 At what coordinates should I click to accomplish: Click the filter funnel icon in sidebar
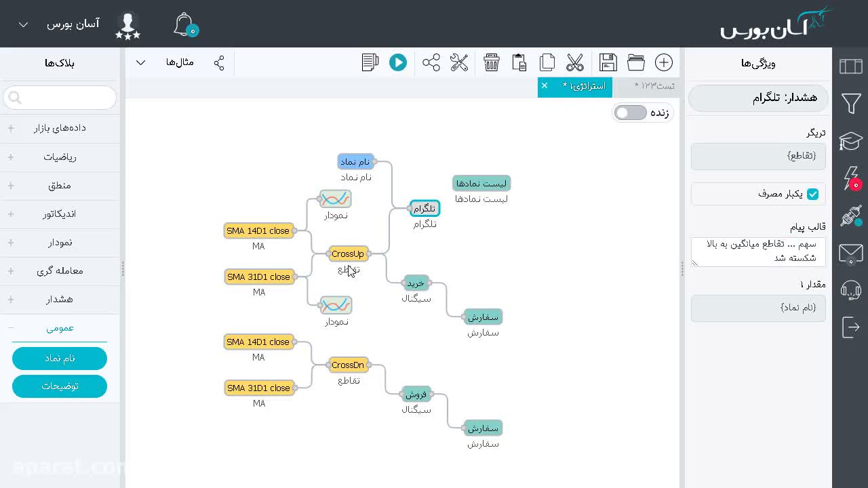851,103
